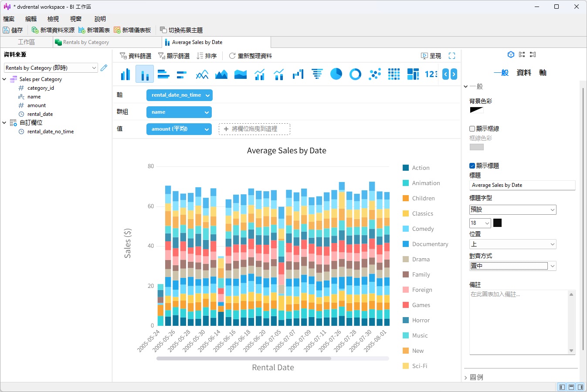Screen dimensions: 587x392
Task: Select the line chart type icon
Action: [202, 74]
